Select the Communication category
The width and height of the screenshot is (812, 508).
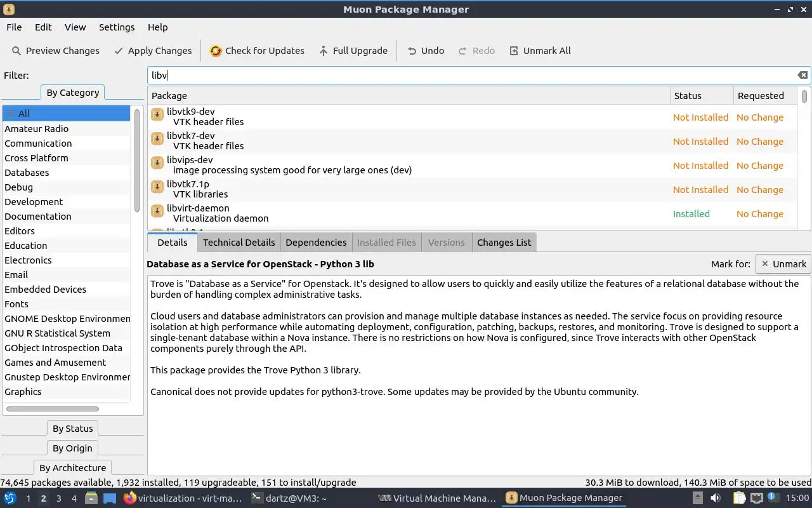click(x=66, y=144)
